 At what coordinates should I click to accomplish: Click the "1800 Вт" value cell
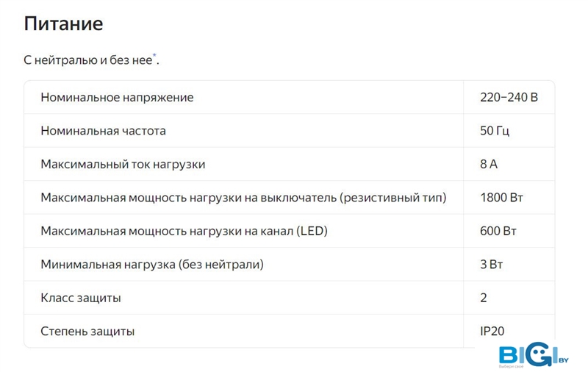(x=501, y=198)
